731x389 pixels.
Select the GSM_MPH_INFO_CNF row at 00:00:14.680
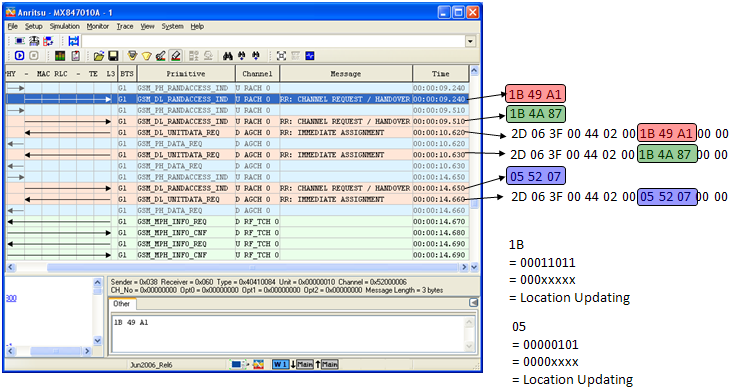pos(237,233)
